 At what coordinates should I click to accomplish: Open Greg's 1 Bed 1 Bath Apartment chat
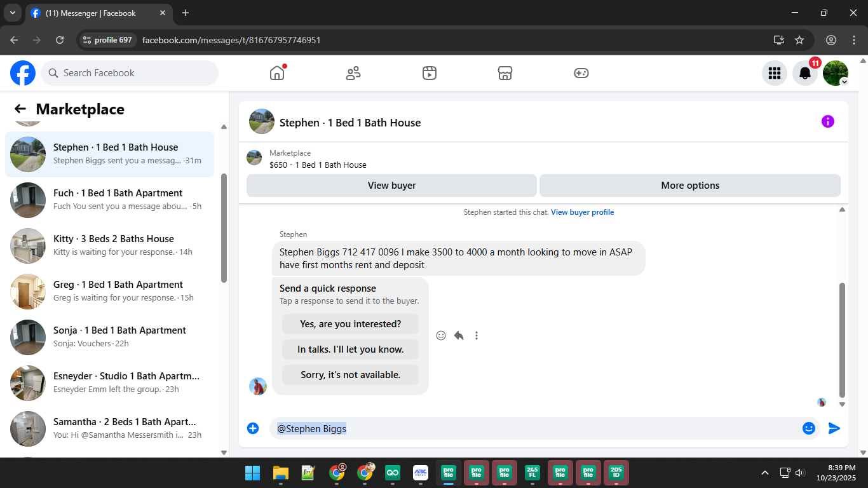(110, 292)
